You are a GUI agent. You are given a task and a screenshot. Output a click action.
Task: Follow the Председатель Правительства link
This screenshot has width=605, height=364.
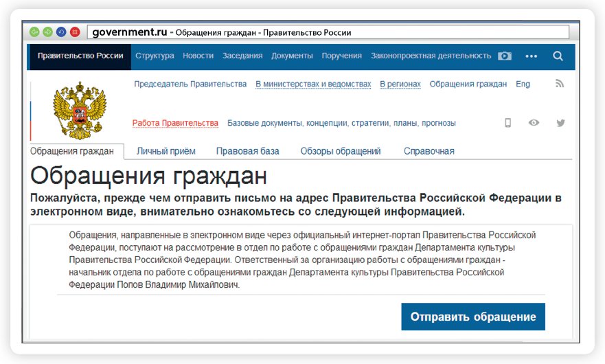(x=190, y=84)
